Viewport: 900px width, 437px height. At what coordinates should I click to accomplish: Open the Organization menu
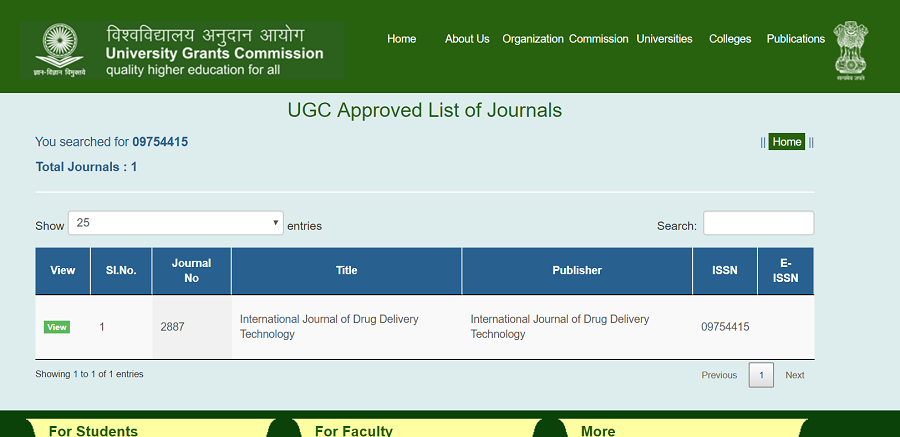[533, 39]
